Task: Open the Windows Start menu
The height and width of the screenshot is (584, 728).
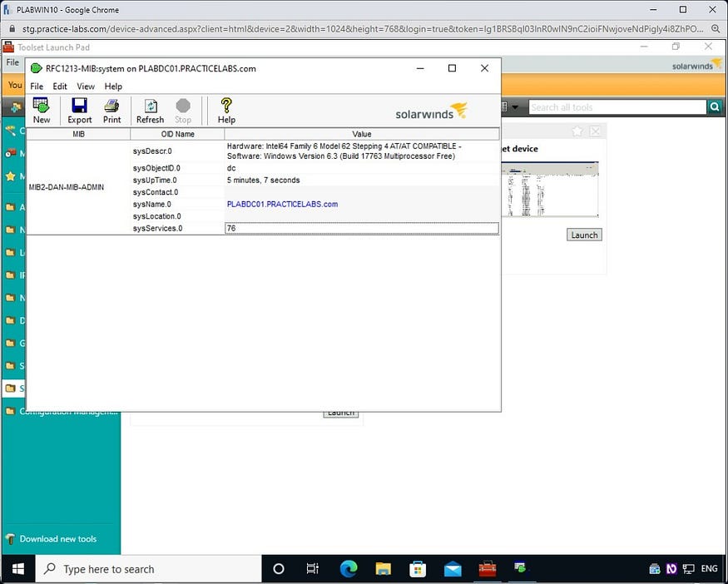Action: tap(18, 569)
